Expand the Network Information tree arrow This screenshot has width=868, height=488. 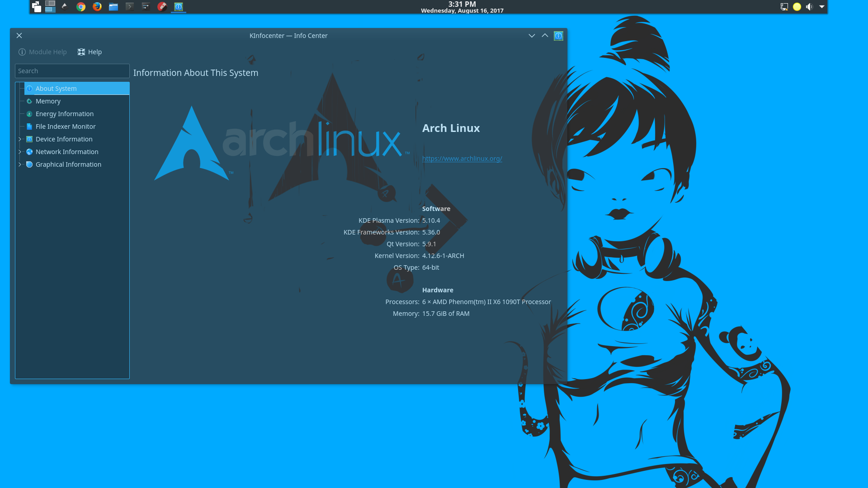coord(20,152)
